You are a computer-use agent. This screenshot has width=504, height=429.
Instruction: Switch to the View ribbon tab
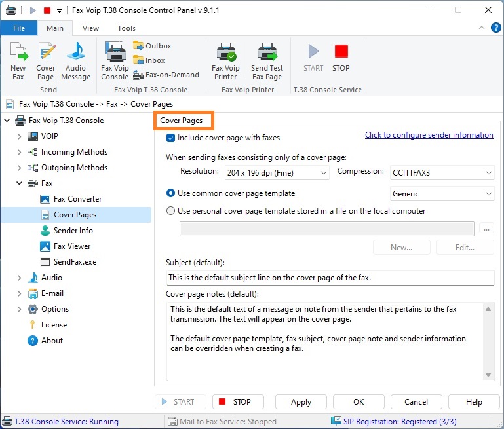click(90, 28)
